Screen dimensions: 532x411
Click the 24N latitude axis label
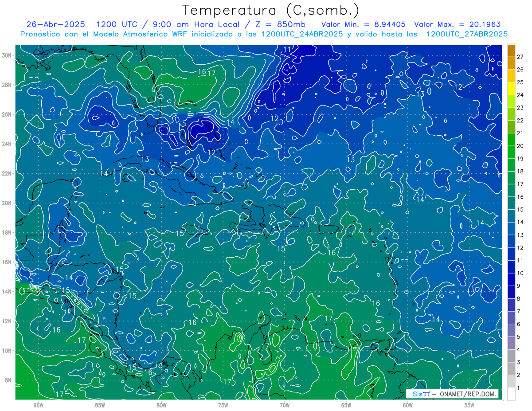tap(7, 144)
